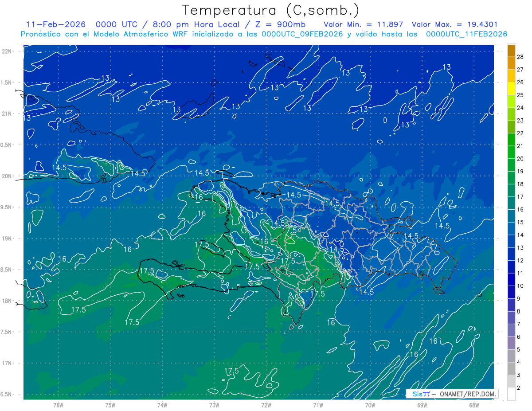
Task: Click the map title 'Temperatura (C,somb.)'
Action: (x=271, y=10)
